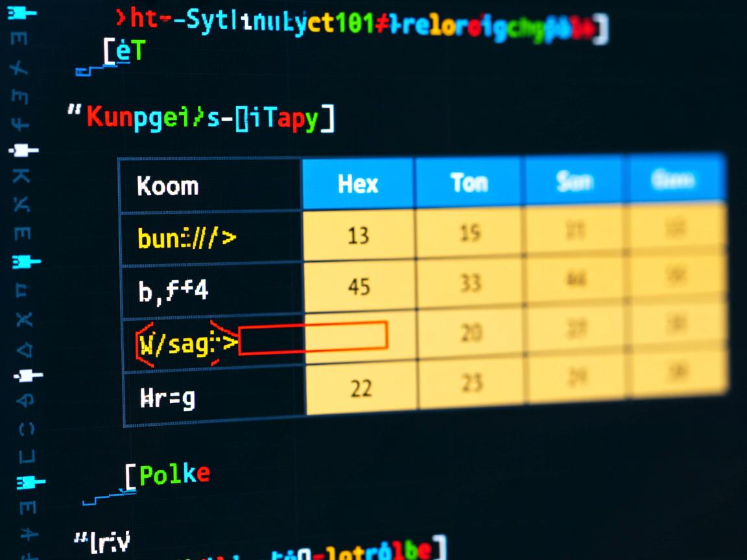Click the cyan gutter marker near the Polke line
The height and width of the screenshot is (560, 747).
pos(29,482)
